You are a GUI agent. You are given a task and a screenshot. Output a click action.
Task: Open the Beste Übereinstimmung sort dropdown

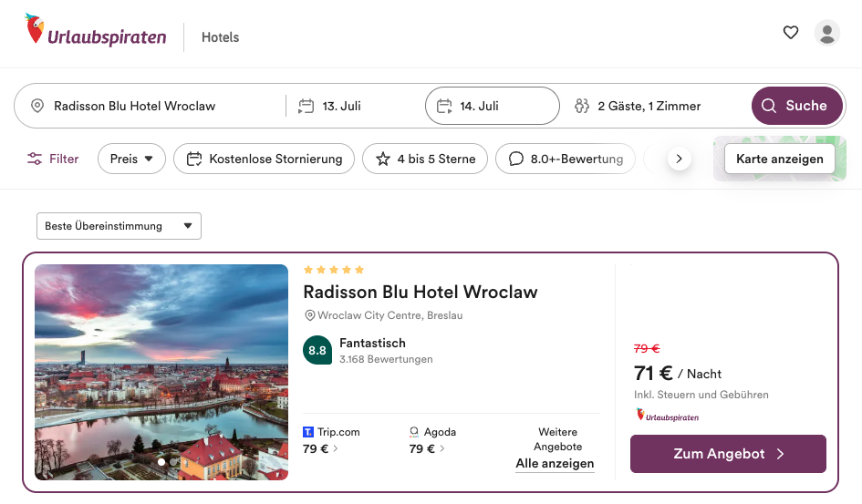click(119, 226)
